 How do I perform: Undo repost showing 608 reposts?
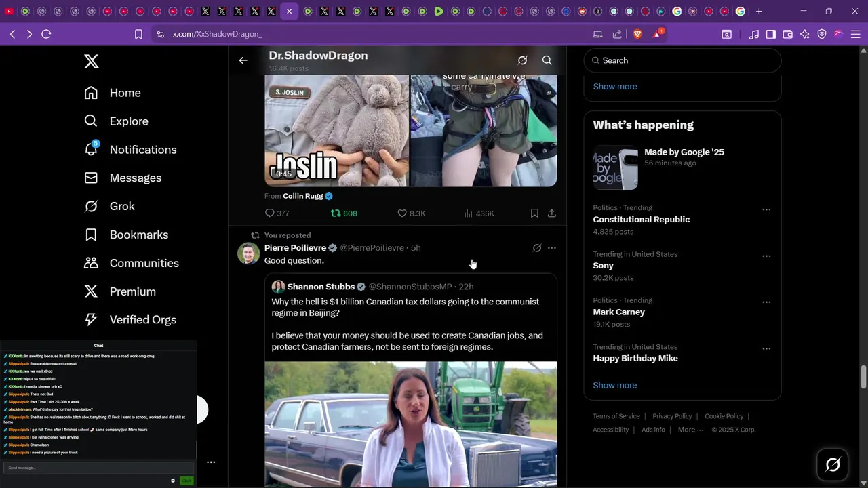coord(343,213)
